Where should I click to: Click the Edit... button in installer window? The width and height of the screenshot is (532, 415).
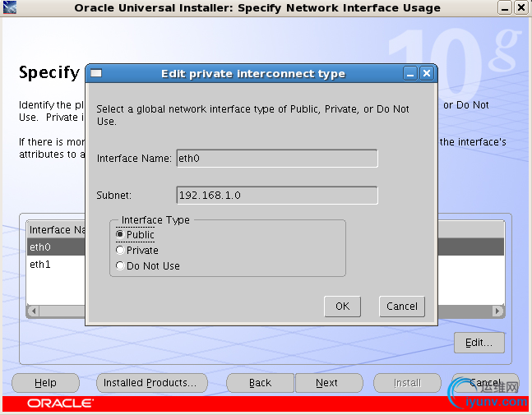coord(479,343)
